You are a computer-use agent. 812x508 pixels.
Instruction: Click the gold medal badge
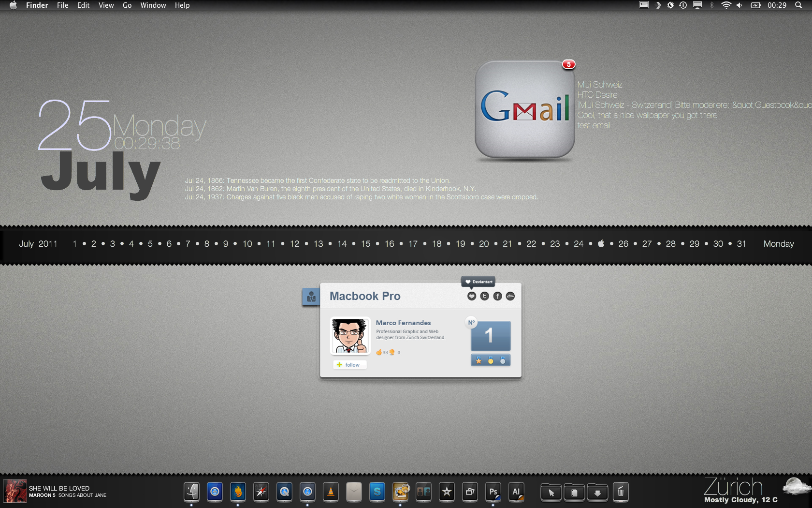pos(491,360)
